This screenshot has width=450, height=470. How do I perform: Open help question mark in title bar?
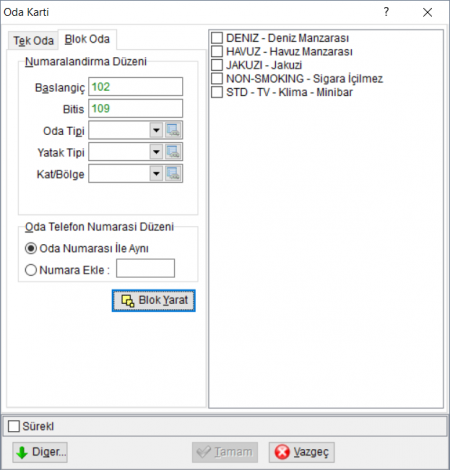pyautogui.click(x=386, y=12)
